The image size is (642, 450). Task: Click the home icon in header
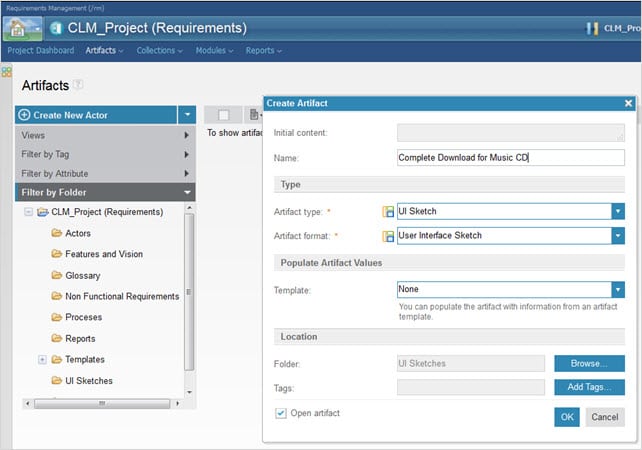pos(22,27)
